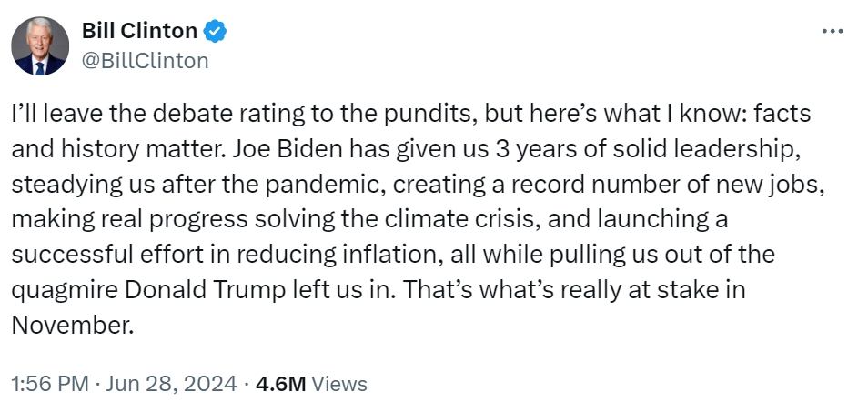Screen dimensions: 868x412
Task: Click the word 'November.' ending the tweet
Action: pos(73,326)
